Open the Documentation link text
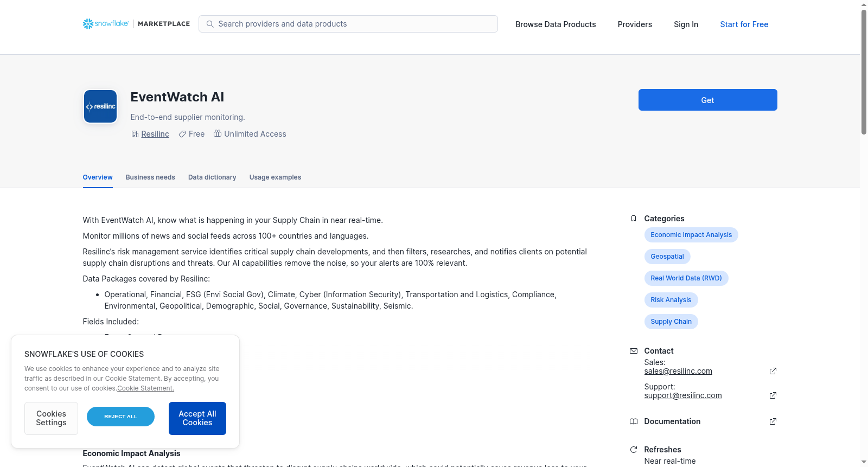The height and width of the screenshot is (467, 868). (x=672, y=421)
